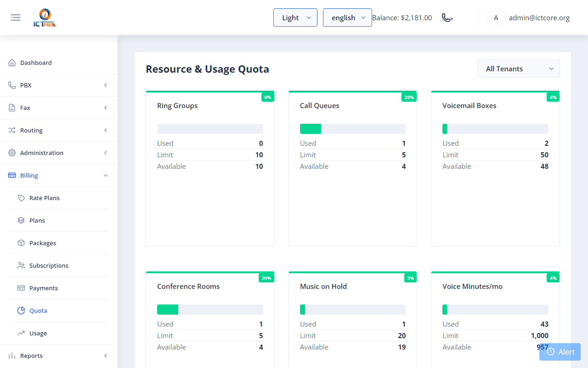The image size is (588, 368).
Task: Click the Routing shuffle icon
Action: click(x=12, y=130)
